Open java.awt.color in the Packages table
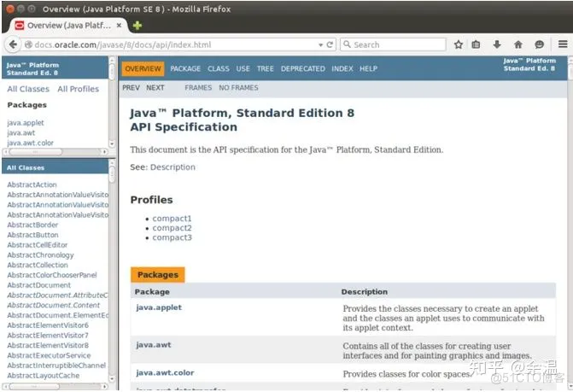Image resolution: width=573 pixels, height=392 pixels. (165, 372)
